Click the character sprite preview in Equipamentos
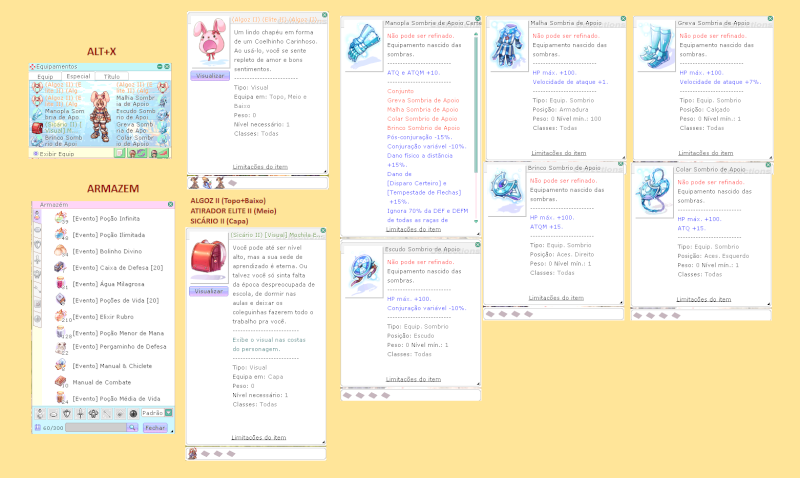 tap(100, 116)
